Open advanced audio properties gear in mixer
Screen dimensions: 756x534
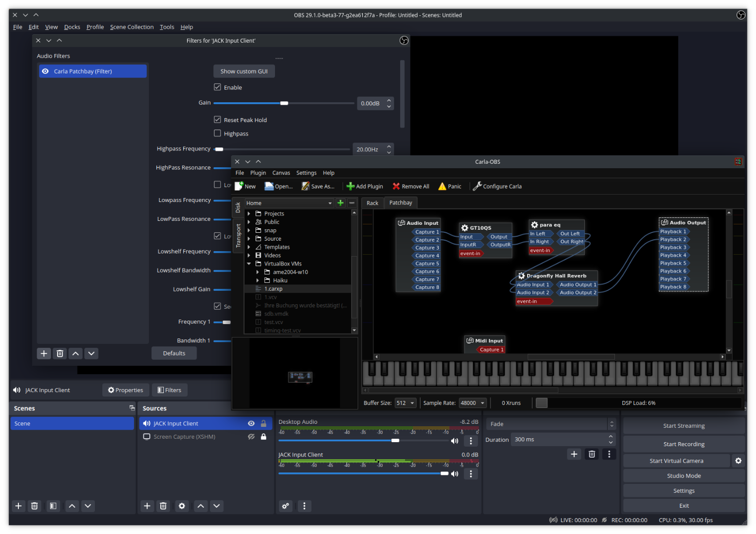[285, 506]
